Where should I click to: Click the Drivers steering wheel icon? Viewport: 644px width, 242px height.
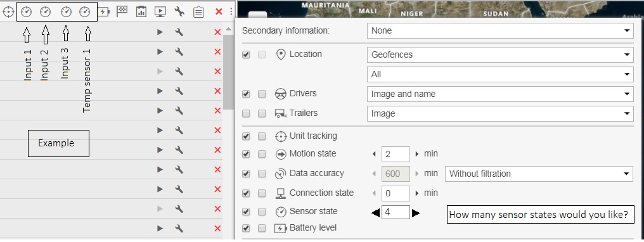pos(281,94)
